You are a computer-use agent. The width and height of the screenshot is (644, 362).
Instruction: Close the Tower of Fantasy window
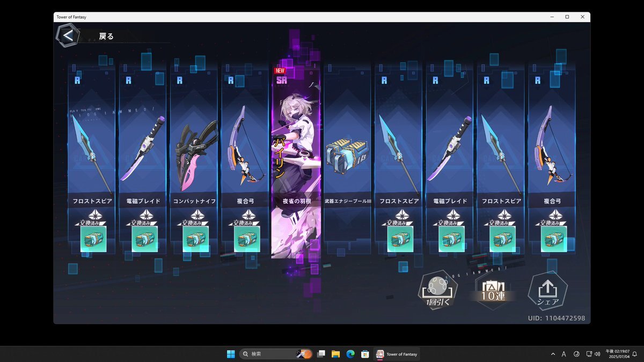583,17
